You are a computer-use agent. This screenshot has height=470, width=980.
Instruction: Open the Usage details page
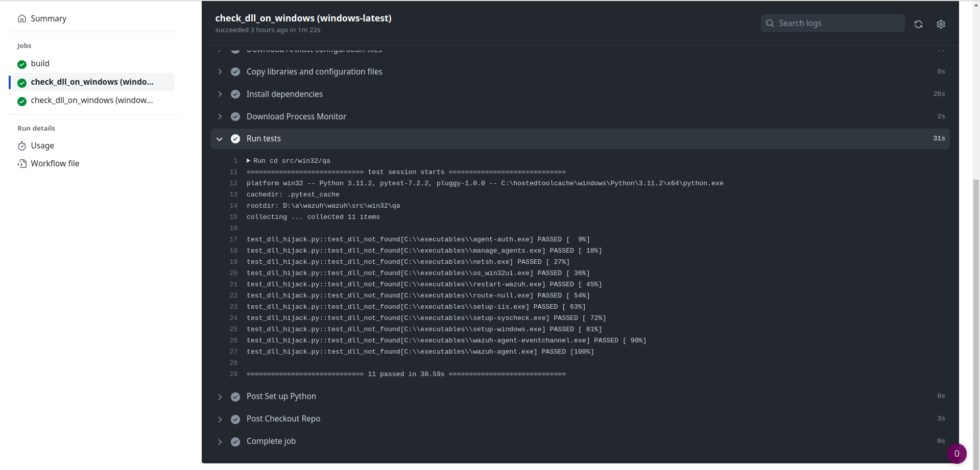[42, 146]
